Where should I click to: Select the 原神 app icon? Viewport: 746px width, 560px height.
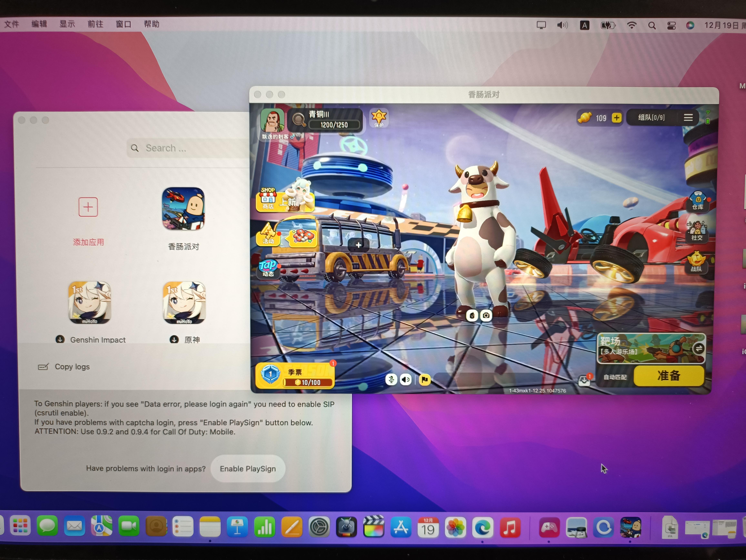[184, 303]
